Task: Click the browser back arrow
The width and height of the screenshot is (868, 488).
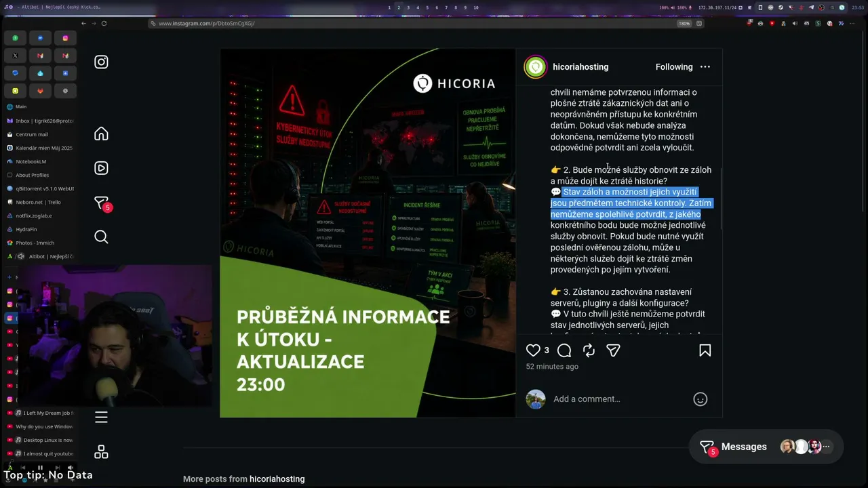Action: pyautogui.click(x=84, y=23)
